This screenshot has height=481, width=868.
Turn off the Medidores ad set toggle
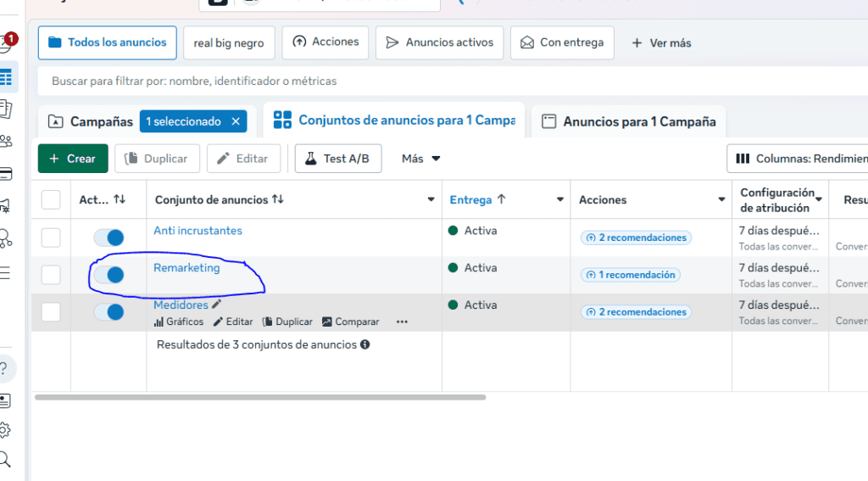(109, 312)
